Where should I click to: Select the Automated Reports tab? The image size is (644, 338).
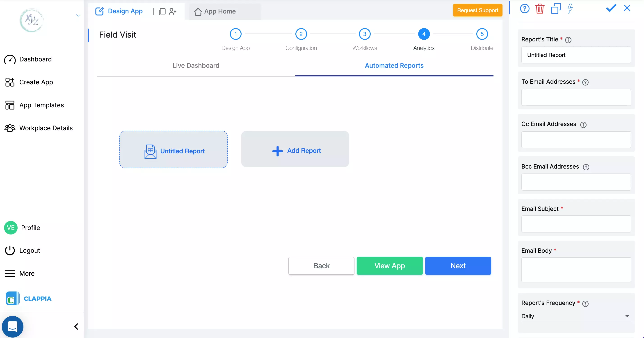[x=394, y=65]
